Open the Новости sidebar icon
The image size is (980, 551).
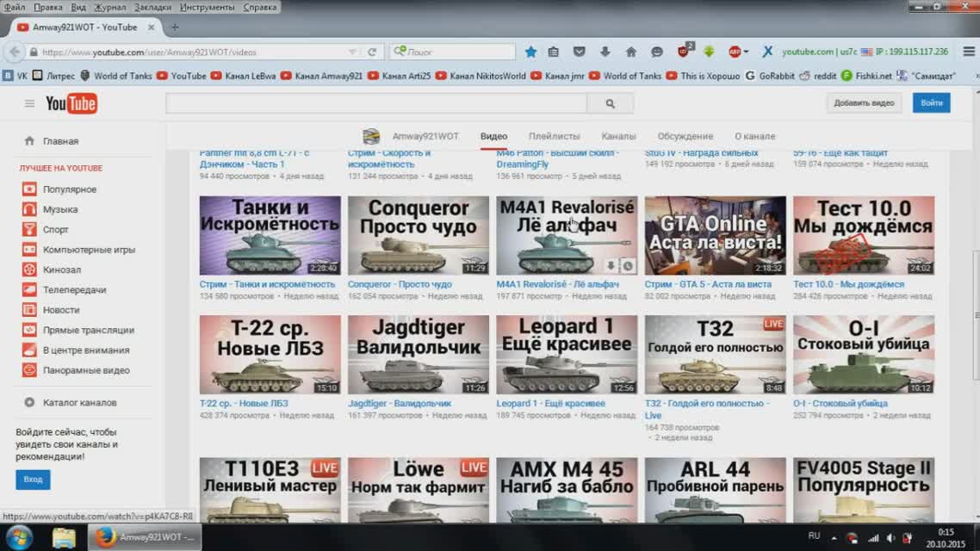point(29,309)
